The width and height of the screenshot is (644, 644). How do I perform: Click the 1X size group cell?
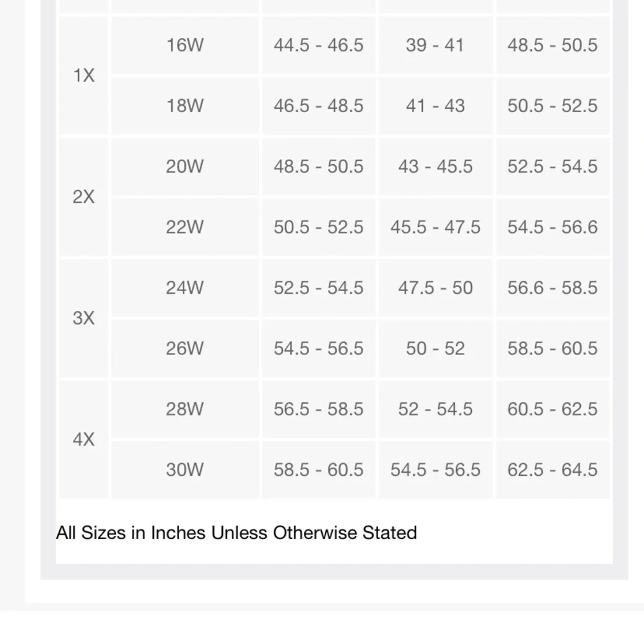click(84, 75)
